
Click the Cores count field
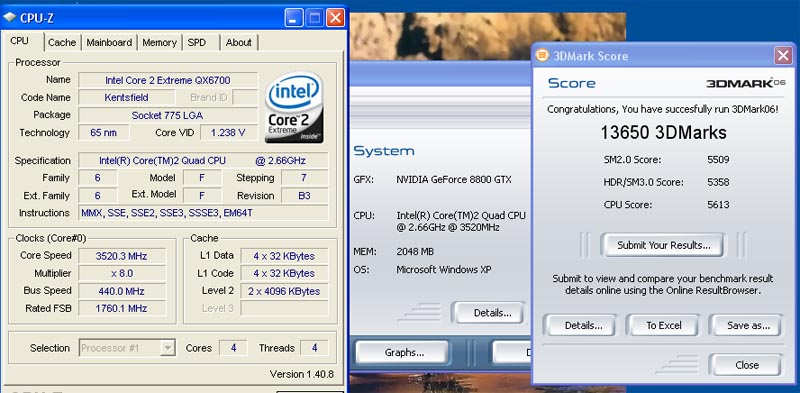pos(233,348)
